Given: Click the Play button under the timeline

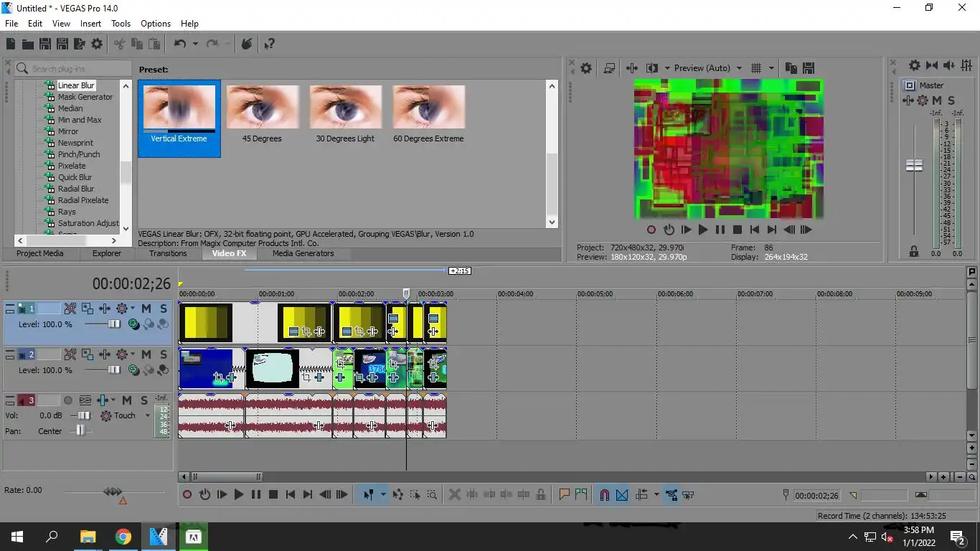Looking at the screenshot, I should point(239,494).
